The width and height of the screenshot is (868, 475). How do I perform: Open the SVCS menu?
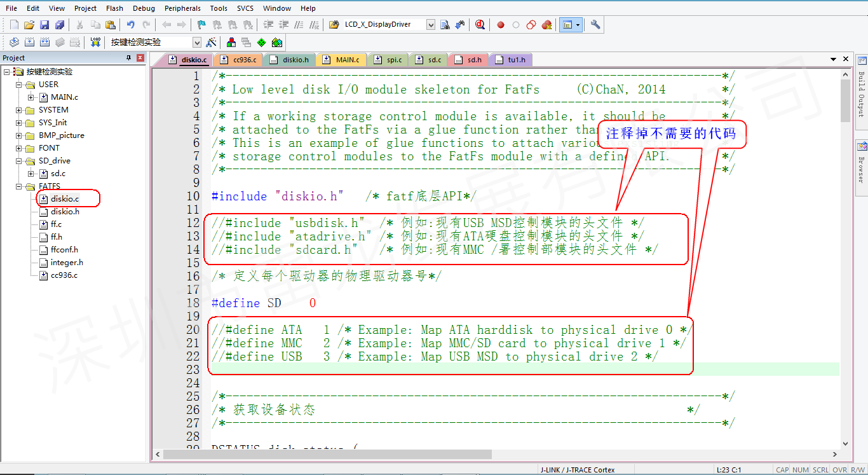(x=245, y=8)
